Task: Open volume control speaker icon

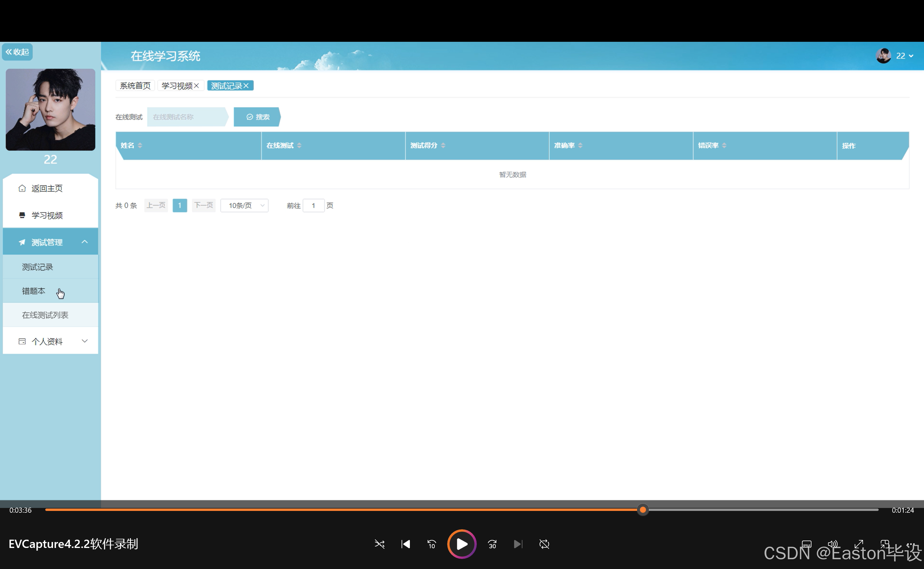Action: point(832,544)
